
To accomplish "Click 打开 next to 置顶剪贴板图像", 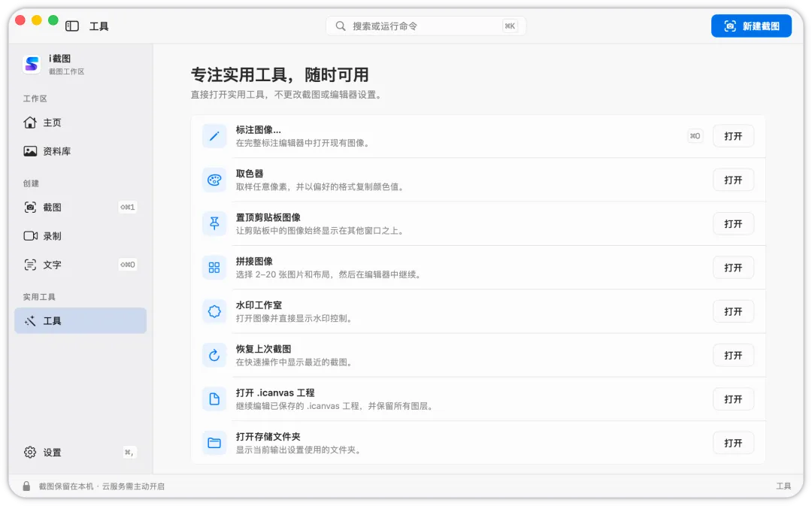I will pyautogui.click(x=733, y=224).
